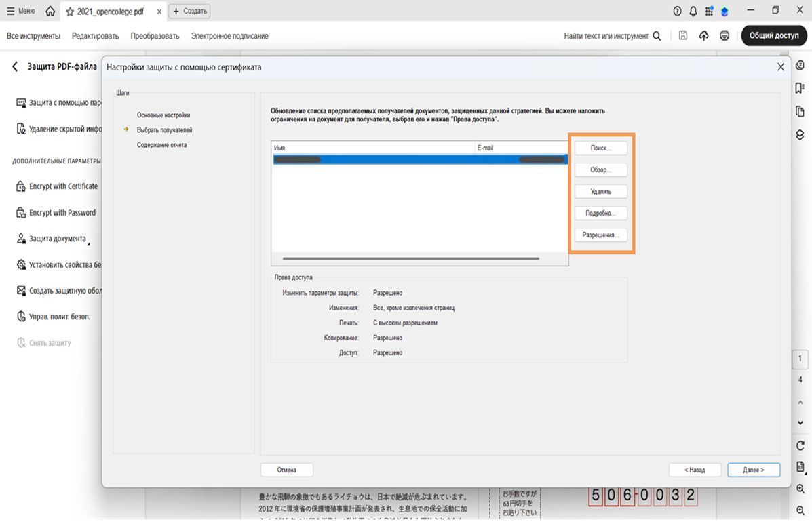The width and height of the screenshot is (812, 524).
Task: Select the highlighted recipient row
Action: point(420,159)
